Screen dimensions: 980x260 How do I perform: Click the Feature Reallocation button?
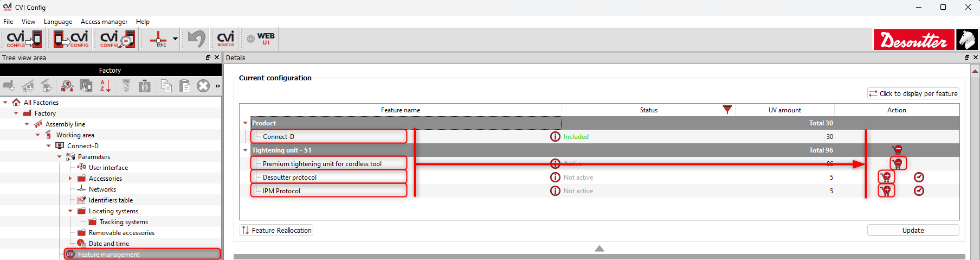(x=276, y=230)
